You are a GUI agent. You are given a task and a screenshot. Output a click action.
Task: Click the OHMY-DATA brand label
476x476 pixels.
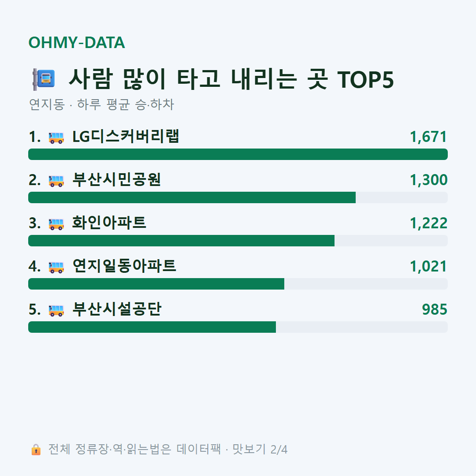point(77,42)
